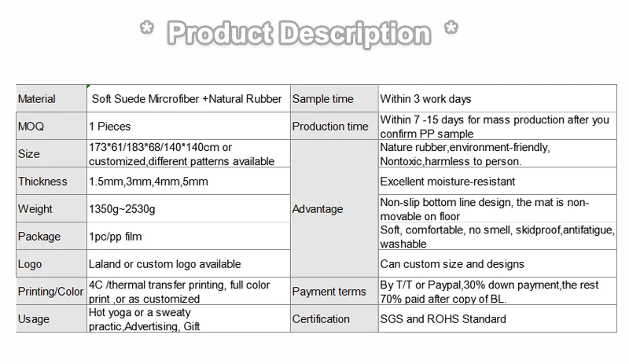Click the merged Advantage label cell
Screen dimensions: 629x364
point(333,209)
